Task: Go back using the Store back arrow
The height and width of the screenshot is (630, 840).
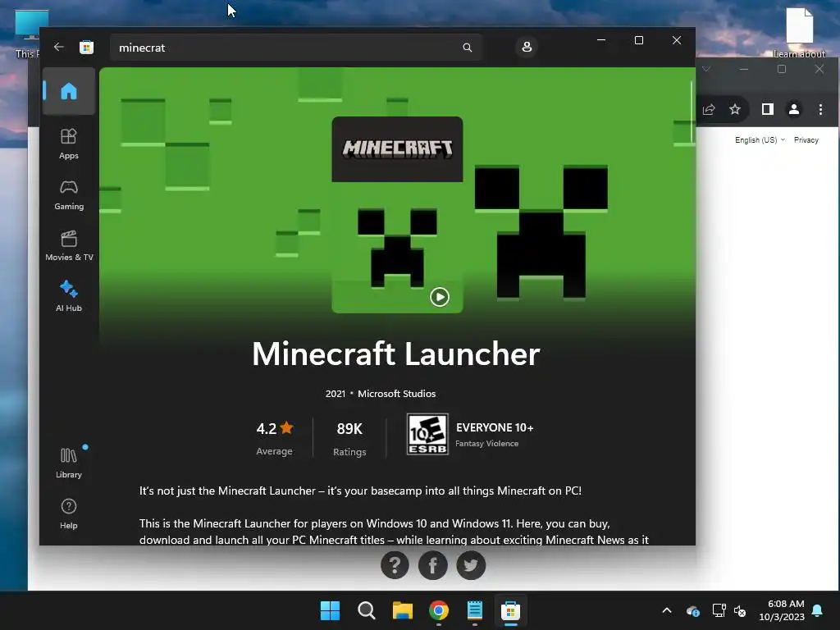Action: coord(59,47)
